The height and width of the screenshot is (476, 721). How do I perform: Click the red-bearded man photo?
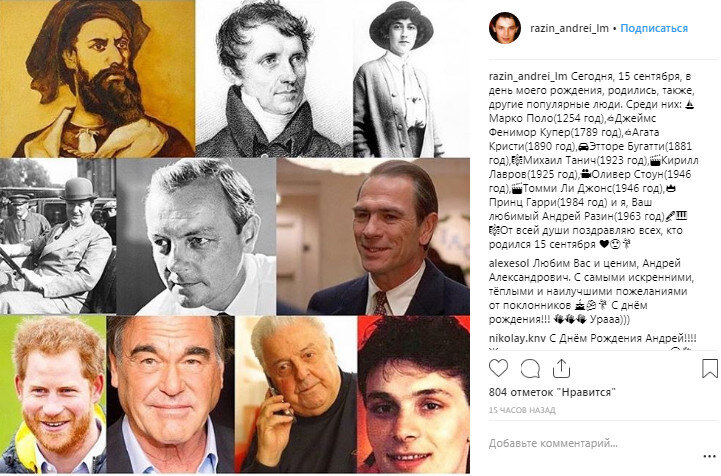click(x=53, y=395)
